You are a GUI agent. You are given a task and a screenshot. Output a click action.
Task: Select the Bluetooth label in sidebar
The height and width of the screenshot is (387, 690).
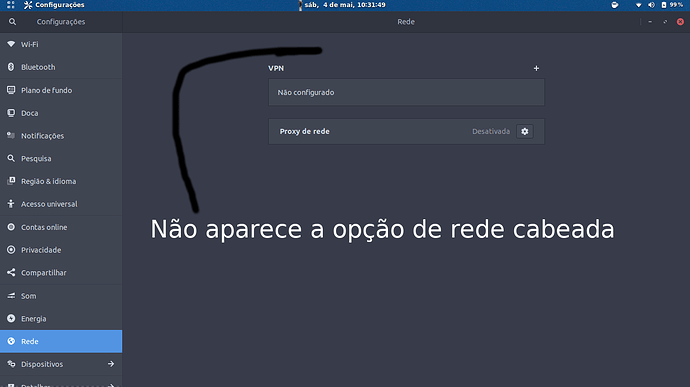(38, 67)
